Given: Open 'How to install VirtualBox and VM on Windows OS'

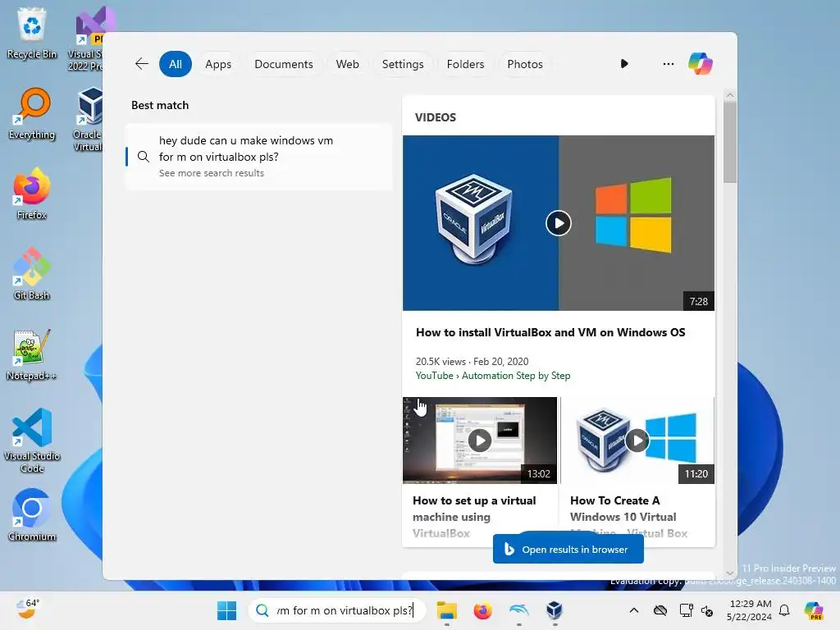Looking at the screenshot, I should 550,332.
